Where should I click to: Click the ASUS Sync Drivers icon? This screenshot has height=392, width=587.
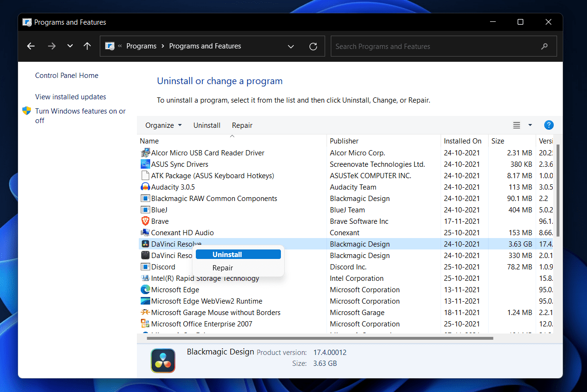pos(145,164)
